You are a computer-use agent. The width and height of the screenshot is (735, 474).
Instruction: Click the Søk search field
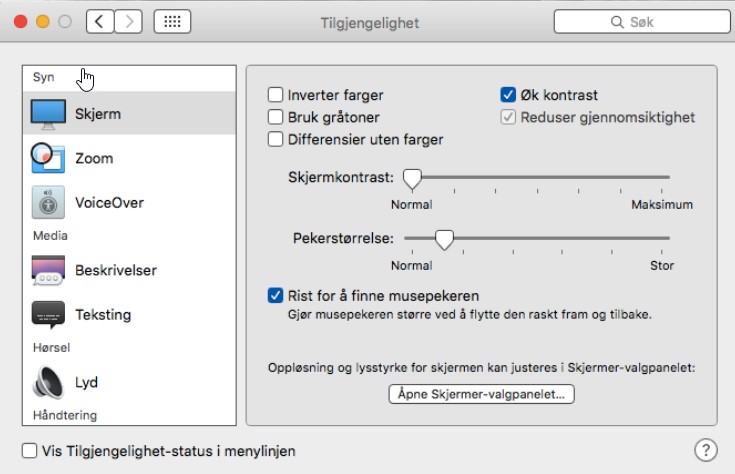point(635,21)
